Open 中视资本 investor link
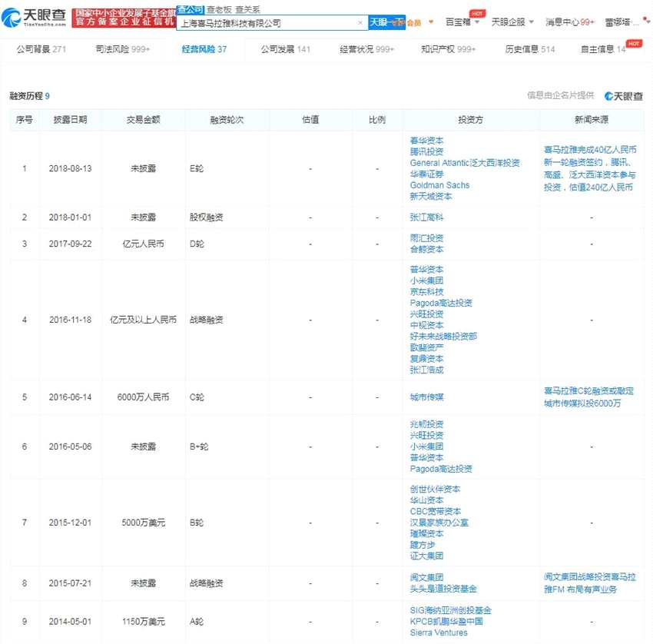The image size is (653, 644). point(426,325)
